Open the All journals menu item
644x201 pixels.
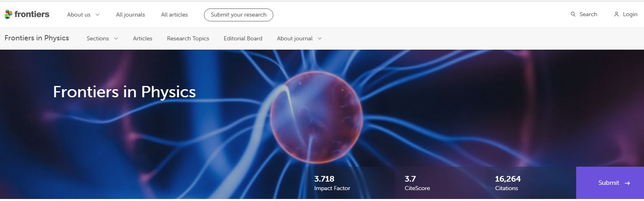click(x=130, y=15)
